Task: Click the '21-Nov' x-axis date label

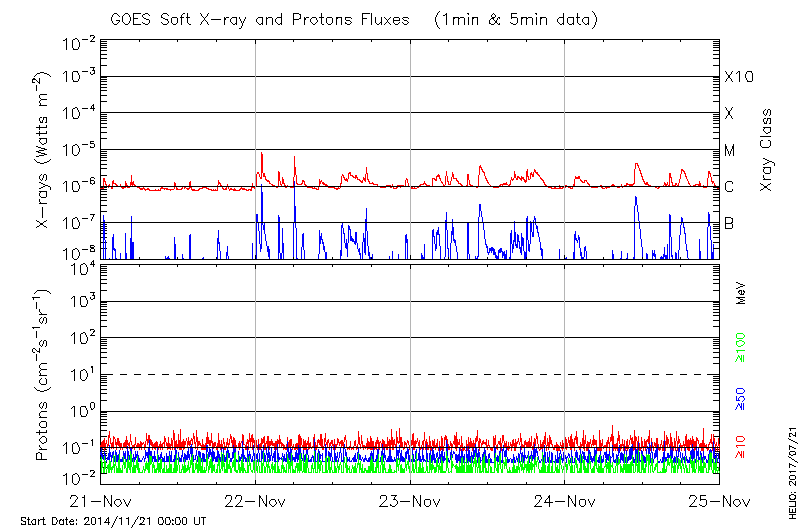Action: (101, 501)
